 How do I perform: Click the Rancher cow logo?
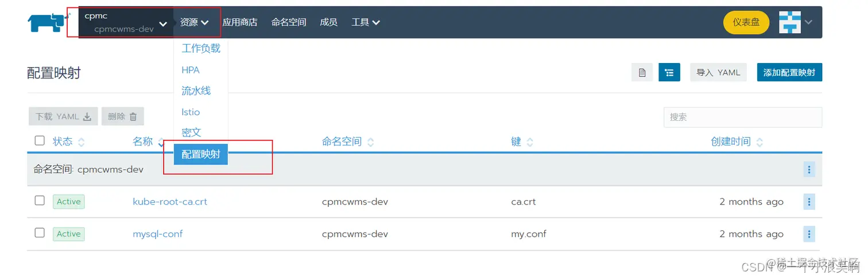48,22
